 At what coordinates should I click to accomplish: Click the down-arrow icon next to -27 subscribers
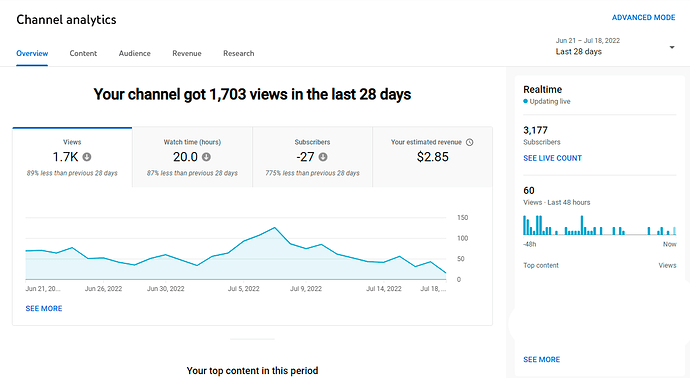[323, 157]
